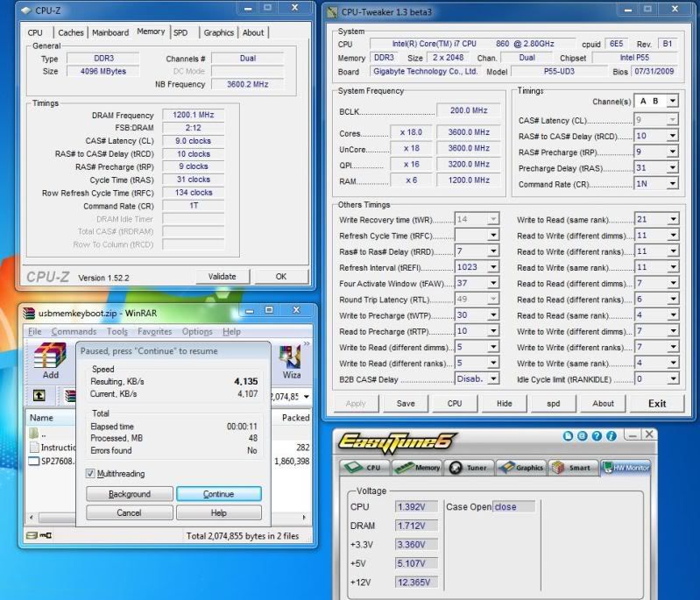Open Four Activate Window (tFAW) dropdown
The height and width of the screenshot is (600, 700).
click(x=493, y=283)
